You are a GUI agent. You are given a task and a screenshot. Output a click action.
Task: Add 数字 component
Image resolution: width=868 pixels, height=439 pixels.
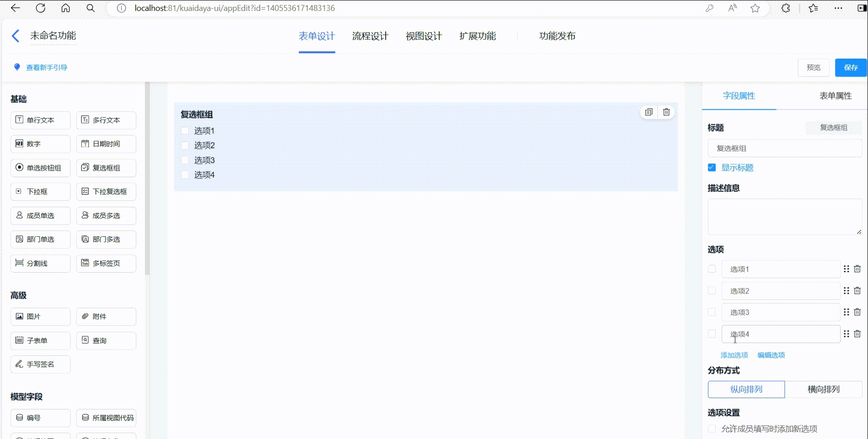point(41,144)
